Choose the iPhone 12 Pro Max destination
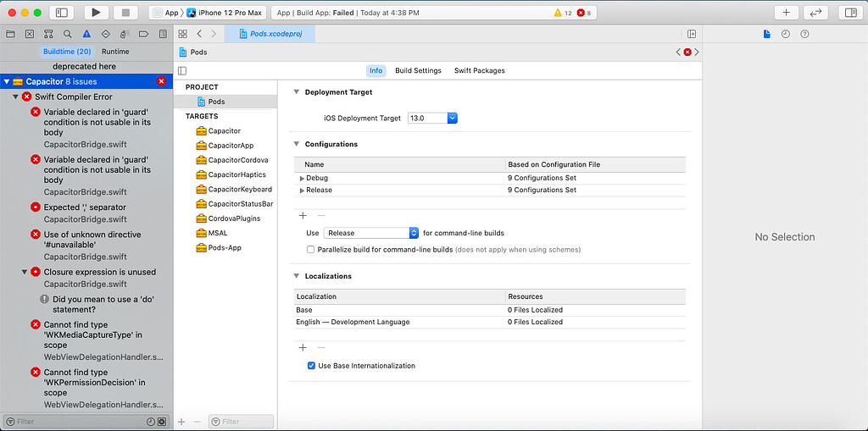The width and height of the screenshot is (868, 431). click(225, 13)
